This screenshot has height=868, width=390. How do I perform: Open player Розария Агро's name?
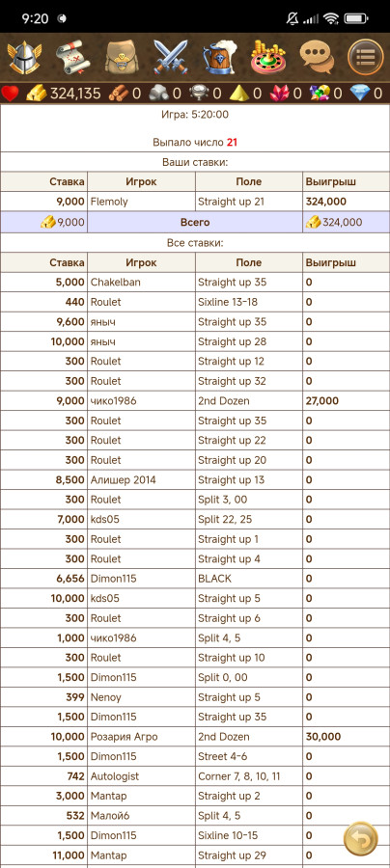(x=125, y=737)
